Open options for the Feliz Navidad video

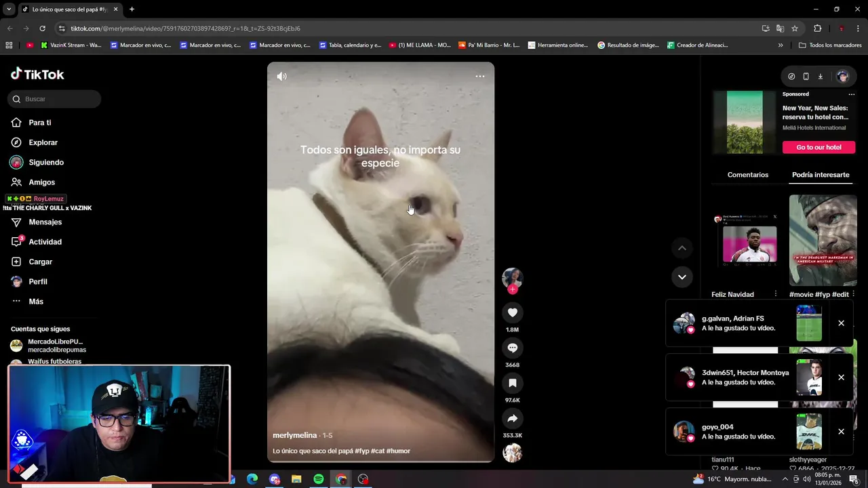click(x=776, y=294)
